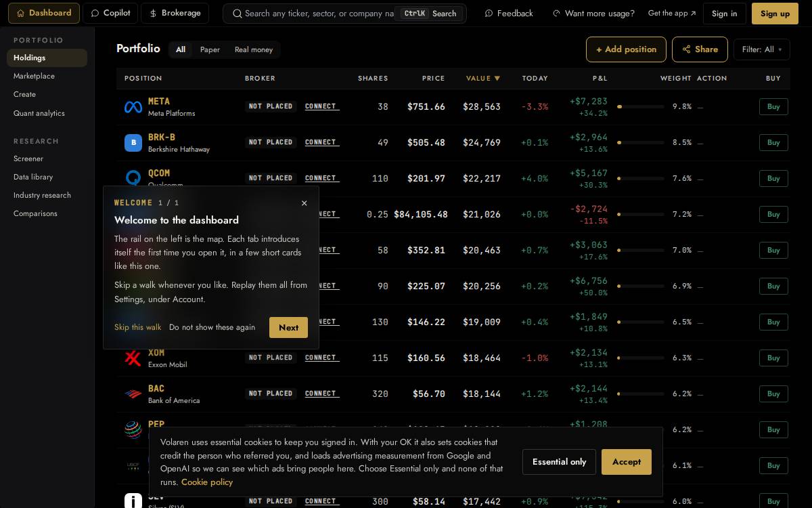
Task: Click Connect link in META row
Action: tap(322, 106)
